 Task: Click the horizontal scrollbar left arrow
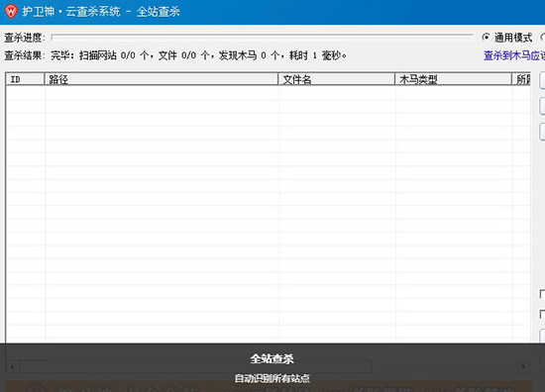12,366
